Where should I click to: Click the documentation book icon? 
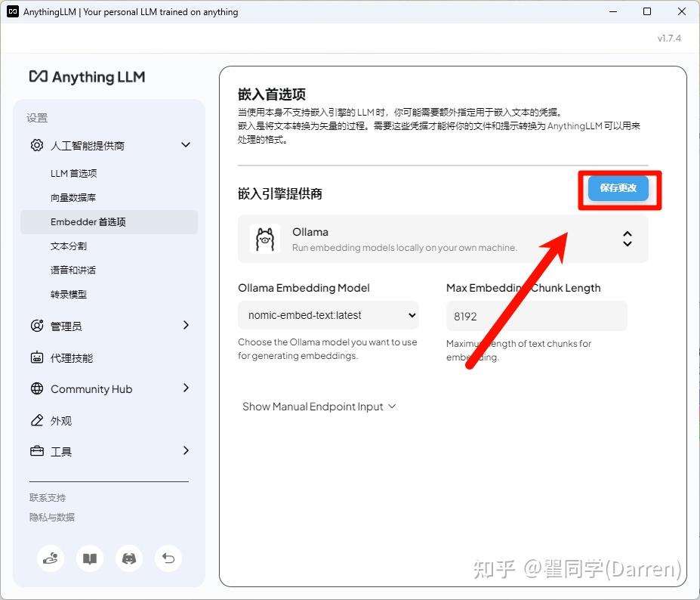(x=89, y=558)
